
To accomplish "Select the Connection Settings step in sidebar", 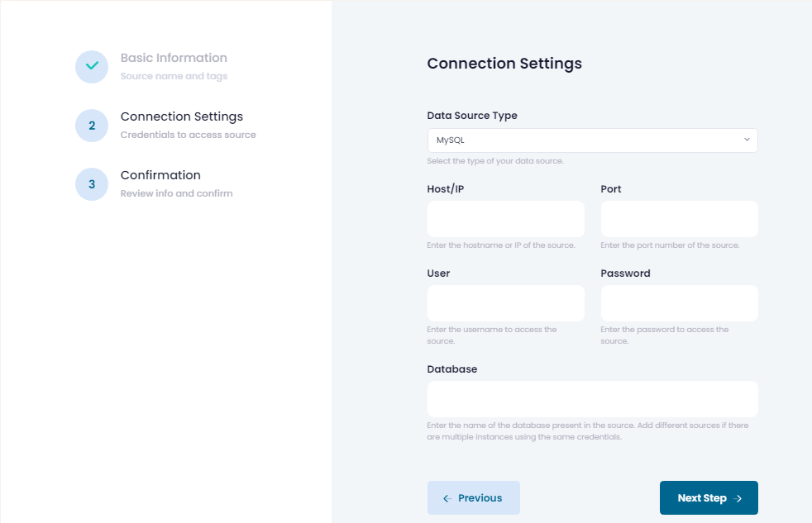I will 182,116.
